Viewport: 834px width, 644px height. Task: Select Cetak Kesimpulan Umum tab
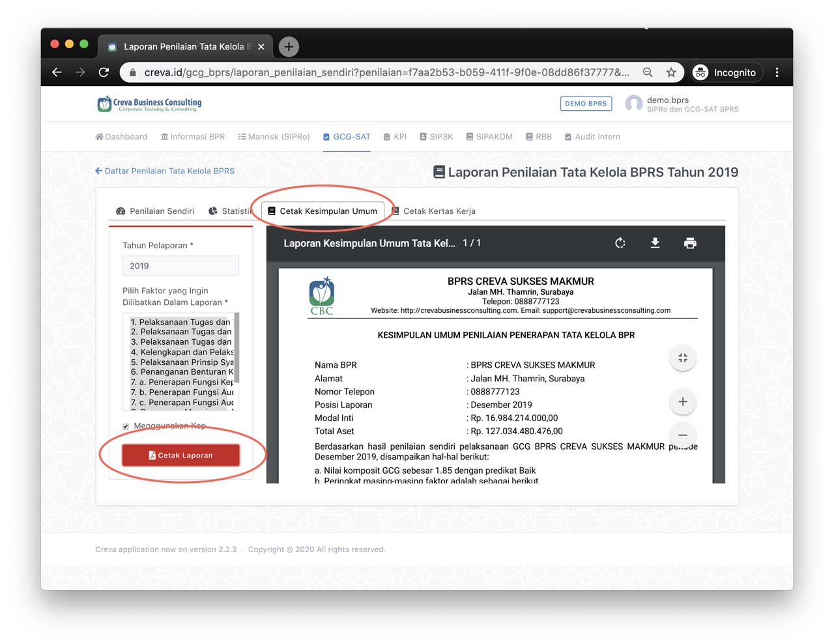(x=323, y=211)
